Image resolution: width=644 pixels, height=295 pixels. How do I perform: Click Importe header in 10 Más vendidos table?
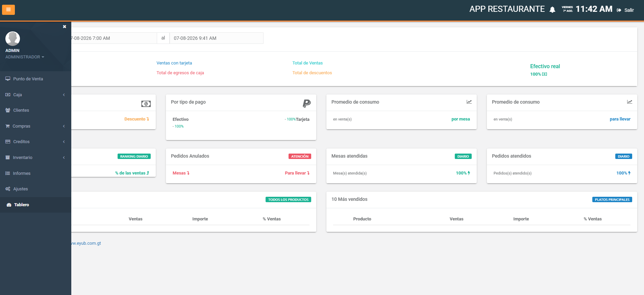[x=521, y=219]
